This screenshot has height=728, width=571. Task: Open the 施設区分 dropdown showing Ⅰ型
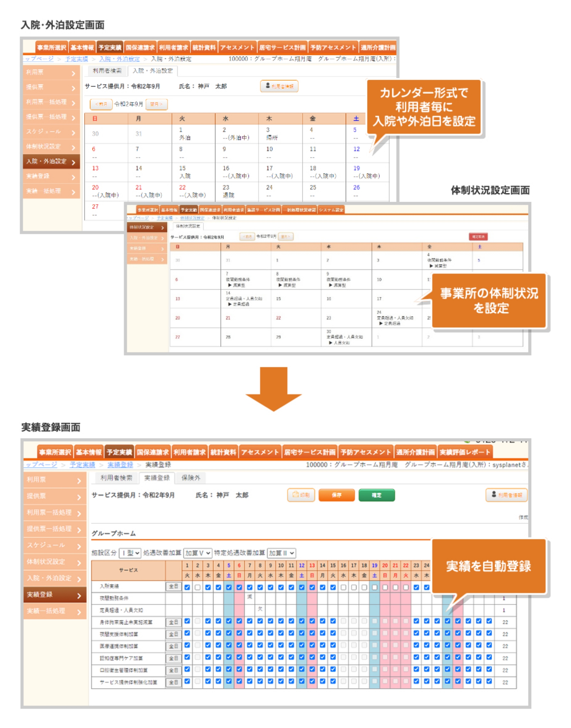[130, 553]
